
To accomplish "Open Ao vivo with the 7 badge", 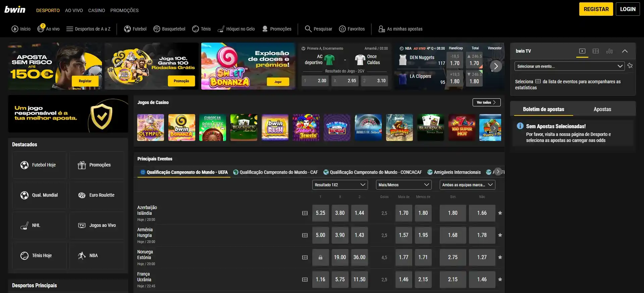I will point(48,29).
